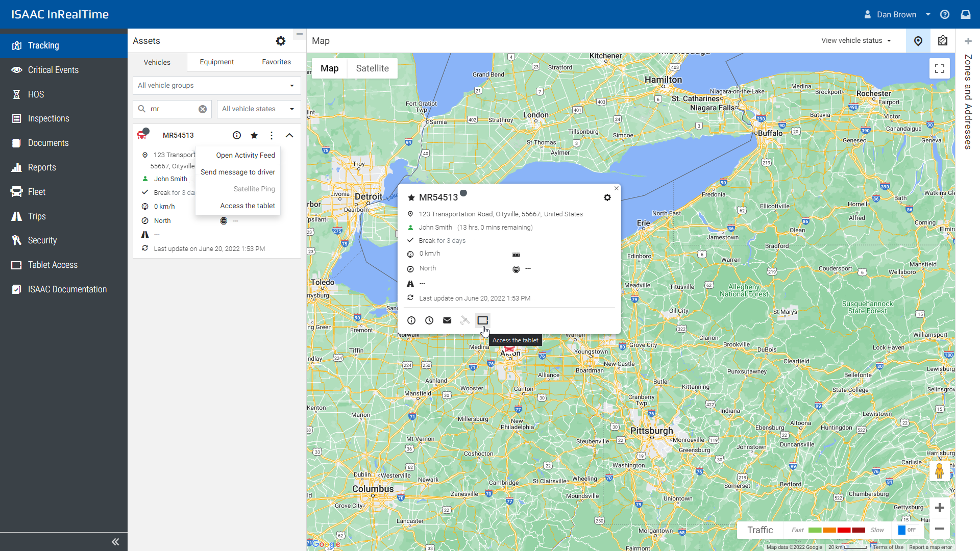Click envelope message icon in vehicle popup
980x551 pixels.
point(447,320)
